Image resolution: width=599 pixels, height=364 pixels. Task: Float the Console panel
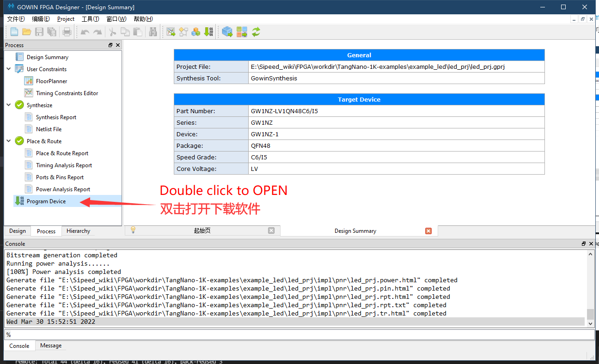tap(584, 244)
